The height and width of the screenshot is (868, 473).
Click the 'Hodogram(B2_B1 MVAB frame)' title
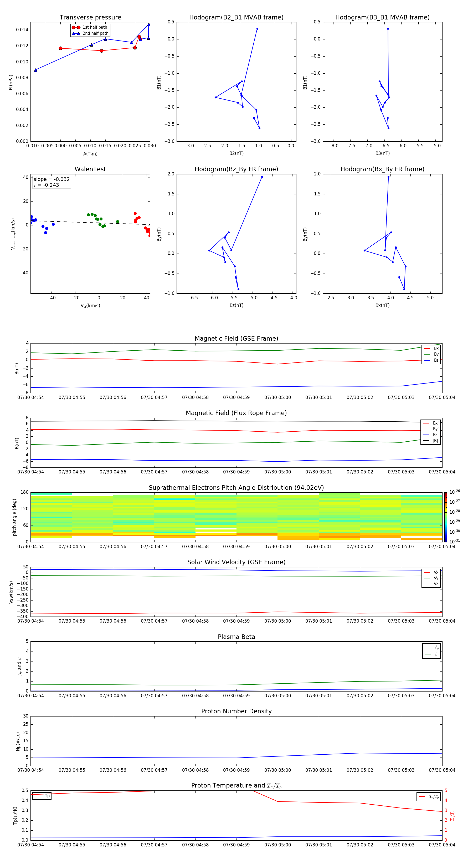coord(236,18)
